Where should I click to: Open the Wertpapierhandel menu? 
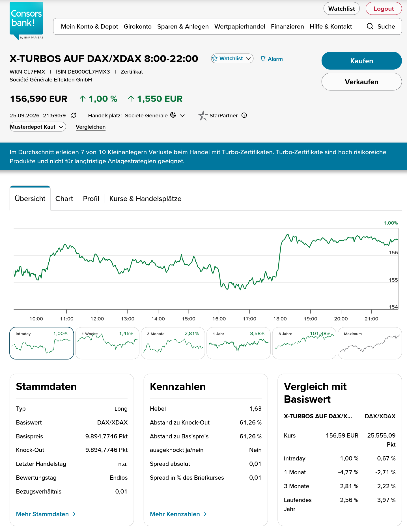(x=240, y=27)
